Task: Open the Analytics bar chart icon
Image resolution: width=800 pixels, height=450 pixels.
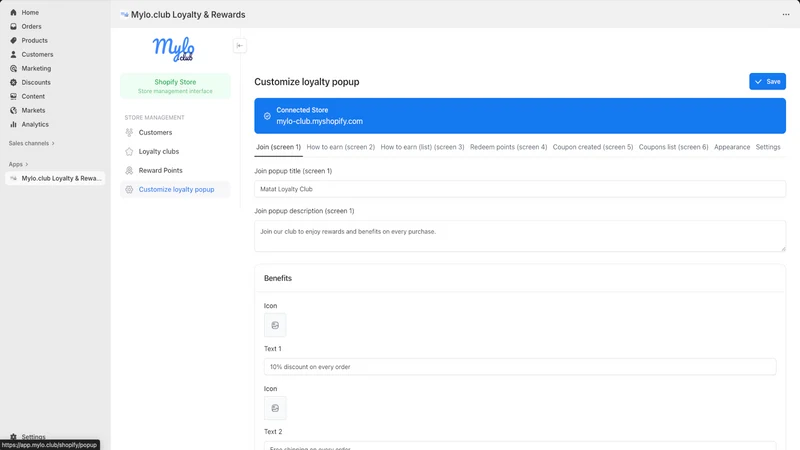Action: [x=13, y=124]
